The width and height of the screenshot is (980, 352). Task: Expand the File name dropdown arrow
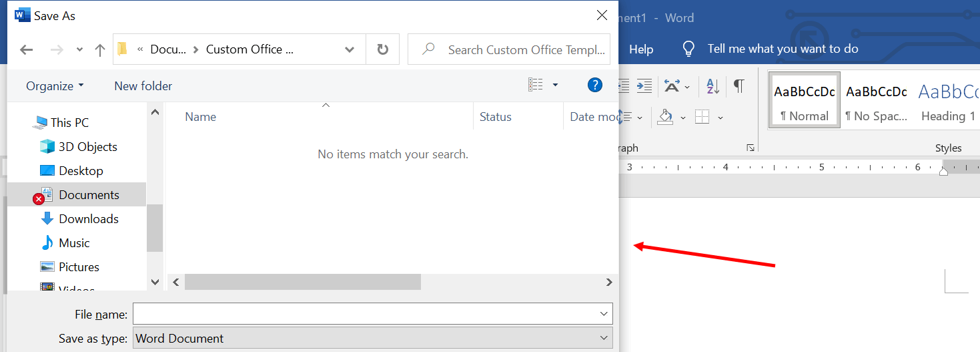pos(604,314)
